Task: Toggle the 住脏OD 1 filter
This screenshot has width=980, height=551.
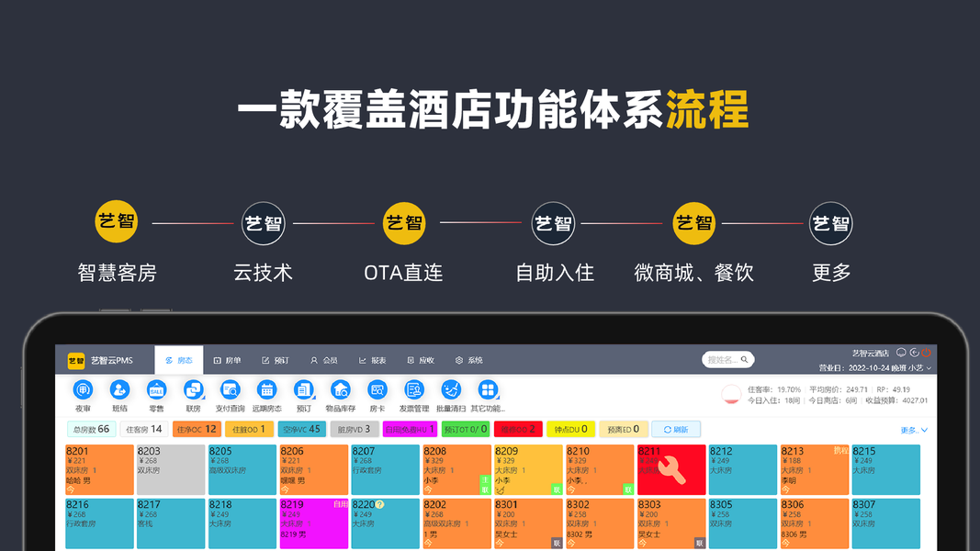Action: (x=249, y=429)
